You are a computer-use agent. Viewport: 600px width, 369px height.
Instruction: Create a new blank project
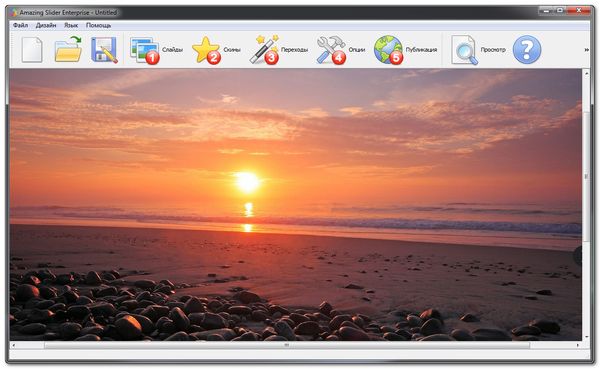pos(32,50)
